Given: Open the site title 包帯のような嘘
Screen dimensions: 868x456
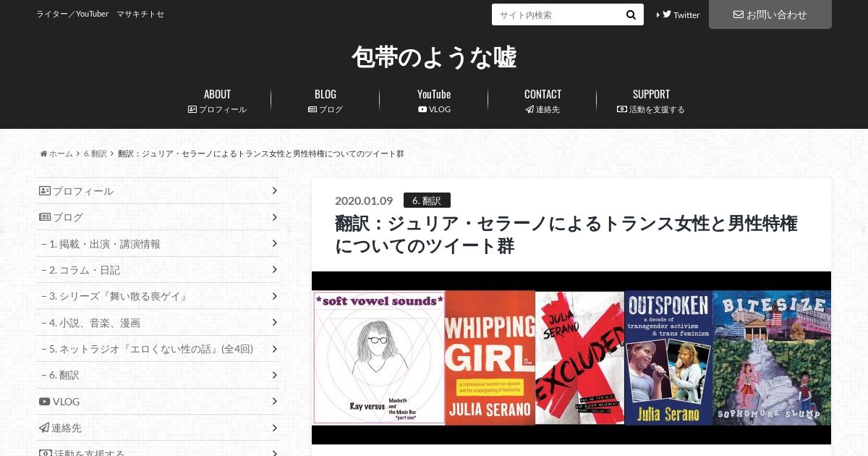Looking at the screenshot, I should point(434,56).
